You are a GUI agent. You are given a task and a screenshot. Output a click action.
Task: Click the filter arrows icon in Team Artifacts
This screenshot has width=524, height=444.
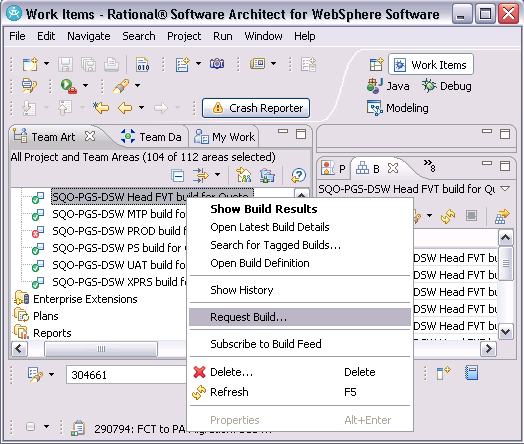tap(201, 175)
